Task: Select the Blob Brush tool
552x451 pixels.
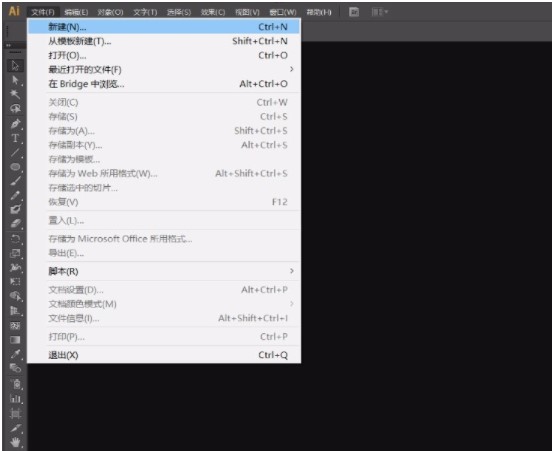Action: pyautogui.click(x=15, y=209)
